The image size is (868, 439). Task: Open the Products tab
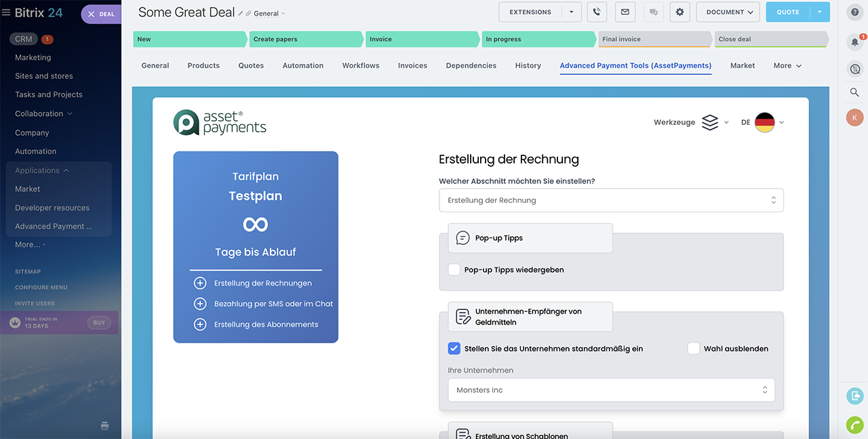click(203, 66)
